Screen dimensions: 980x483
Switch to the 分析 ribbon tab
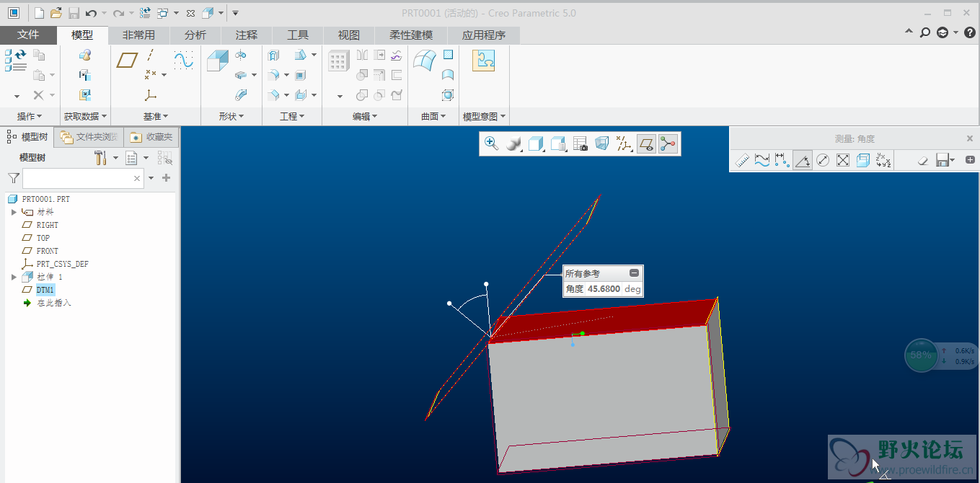[x=195, y=35]
